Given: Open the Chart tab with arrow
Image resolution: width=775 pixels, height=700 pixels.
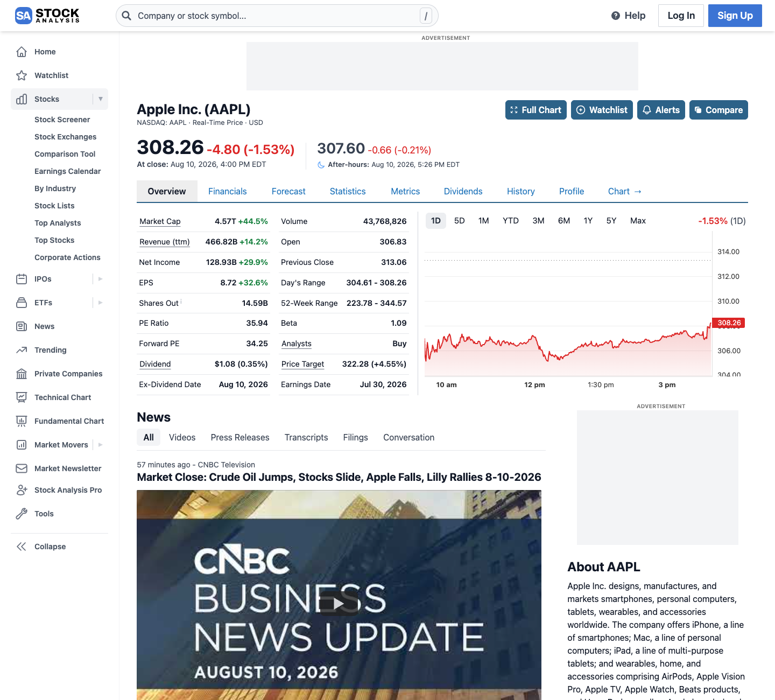Looking at the screenshot, I should coord(625,192).
